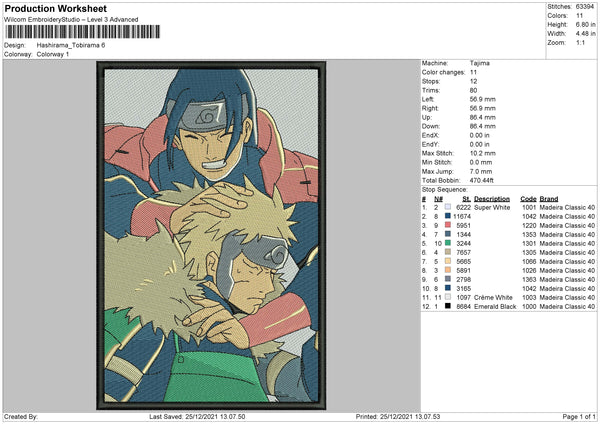Select total stitches value 63394
The height and width of the screenshot is (424, 600).
(x=585, y=7)
